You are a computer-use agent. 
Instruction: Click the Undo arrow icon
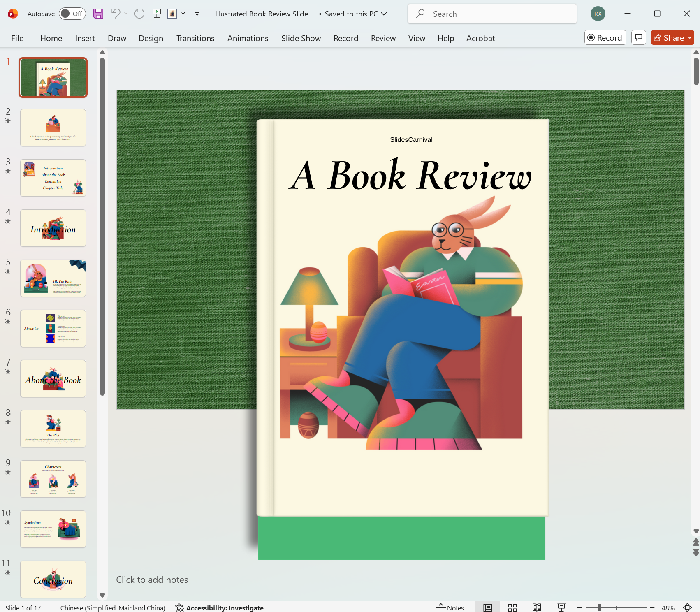click(x=116, y=14)
